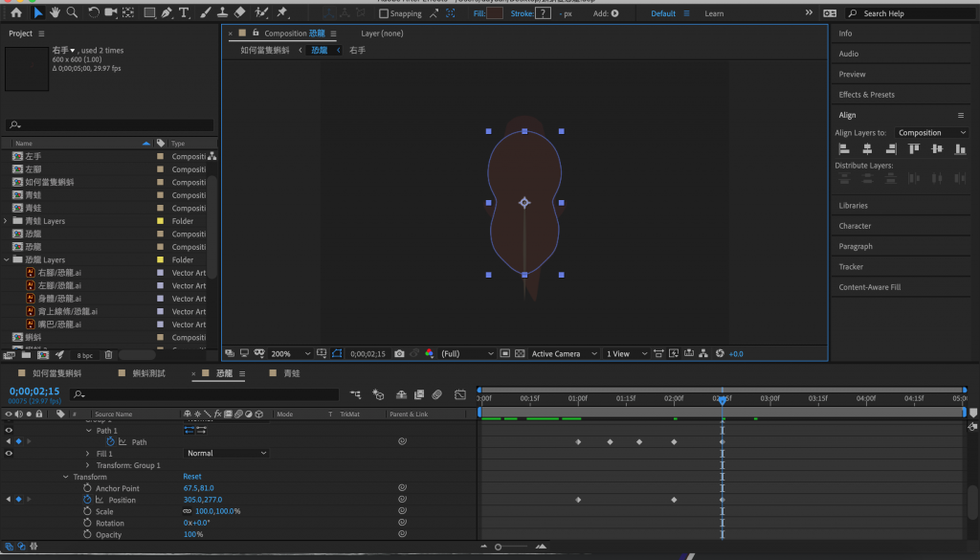
Task: Select the Zoom magnifier tool
Action: [73, 12]
